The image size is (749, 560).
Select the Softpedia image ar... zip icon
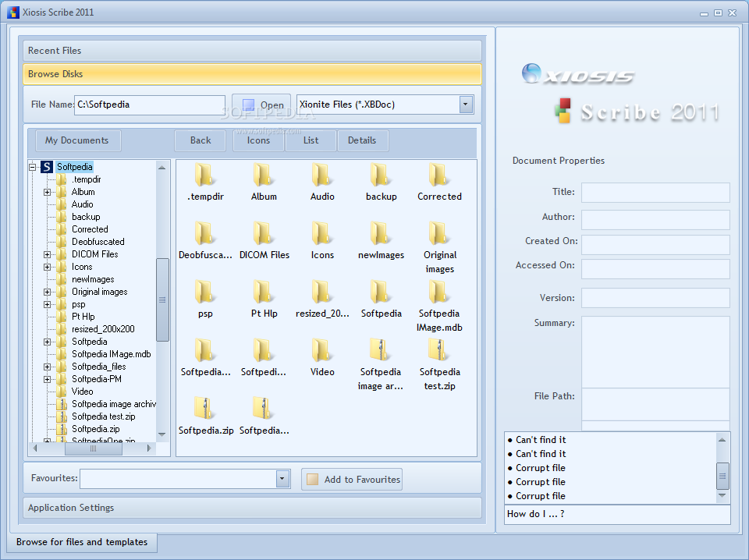(x=380, y=350)
